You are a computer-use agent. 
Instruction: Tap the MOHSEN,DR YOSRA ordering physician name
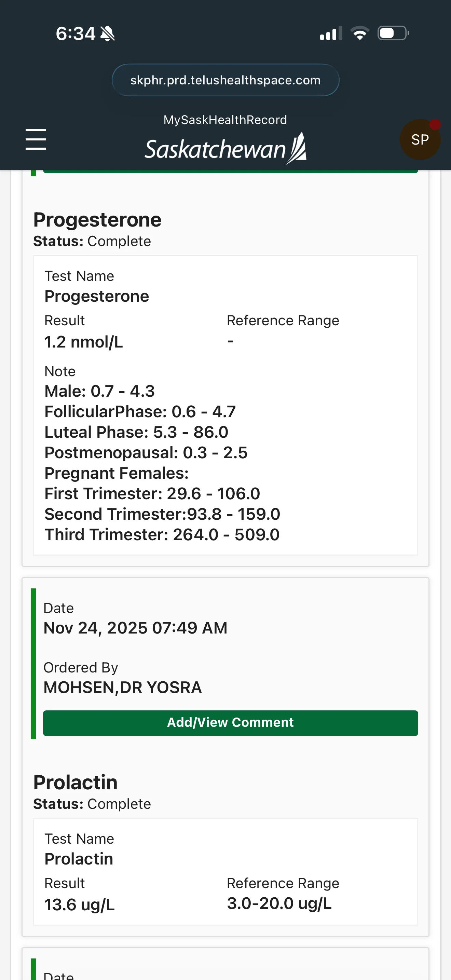[122, 688]
